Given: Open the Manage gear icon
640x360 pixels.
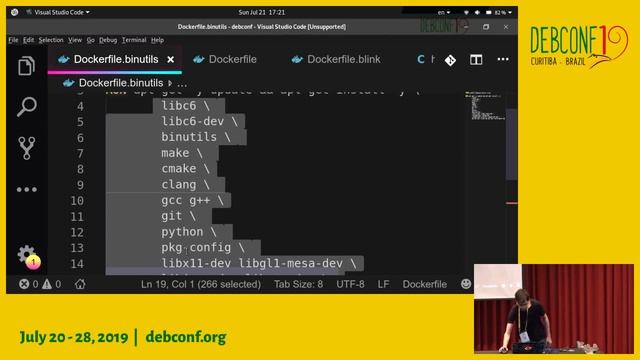Looking at the screenshot, I should (x=27, y=254).
